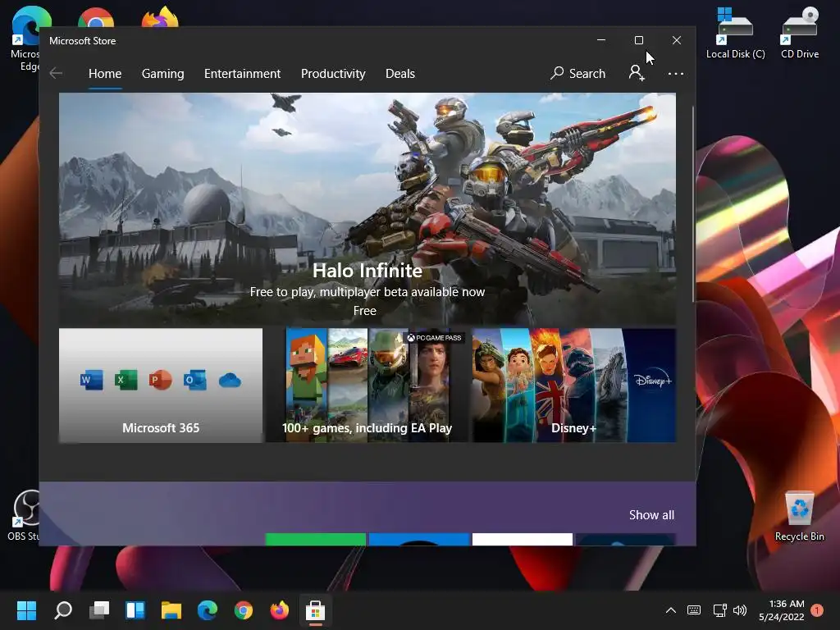Screen dimensions: 840x630
Task: Launch Google Chrome from the taskbar
Action: [243, 610]
